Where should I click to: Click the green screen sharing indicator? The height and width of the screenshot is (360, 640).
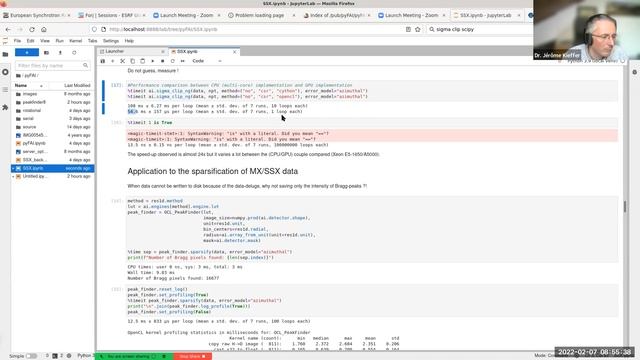(x=134, y=356)
